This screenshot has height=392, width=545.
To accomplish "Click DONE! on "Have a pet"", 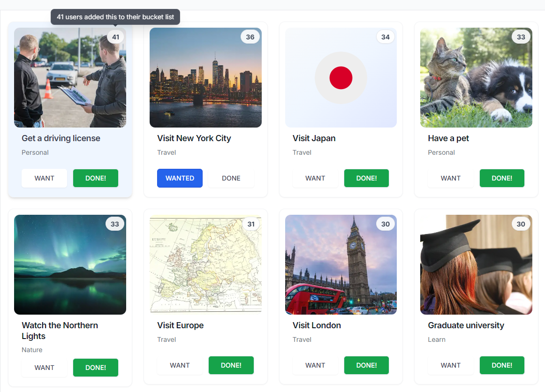I will tap(502, 178).
